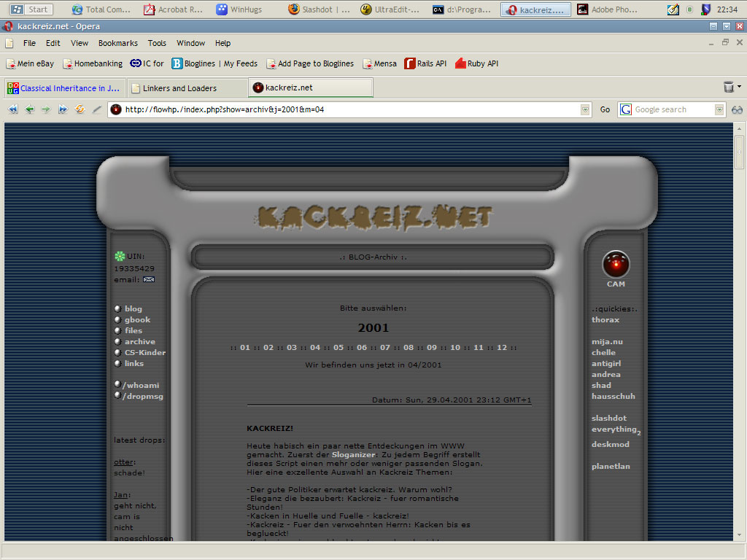Click the Mein eBay bookmark
747x560 pixels.
click(30, 63)
